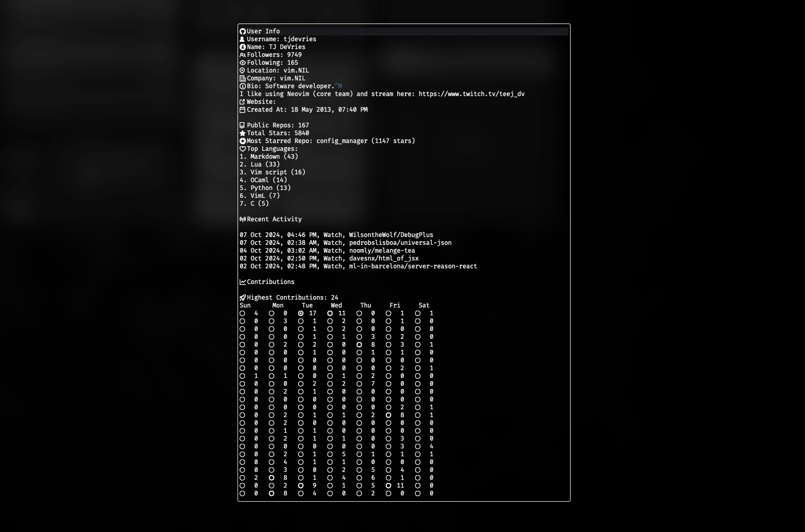Select the '7. C (5)' language row
The height and width of the screenshot is (532, 805).
click(x=254, y=204)
